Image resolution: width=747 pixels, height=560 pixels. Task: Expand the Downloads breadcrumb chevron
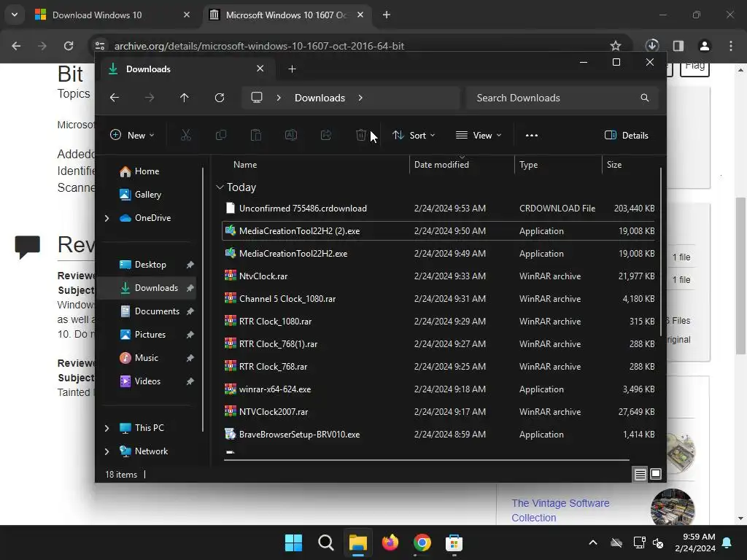tap(360, 98)
